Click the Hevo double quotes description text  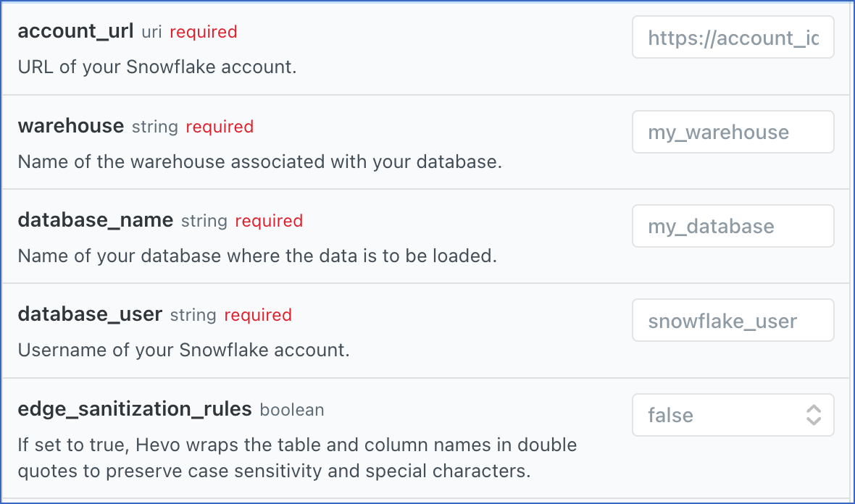[x=297, y=458]
